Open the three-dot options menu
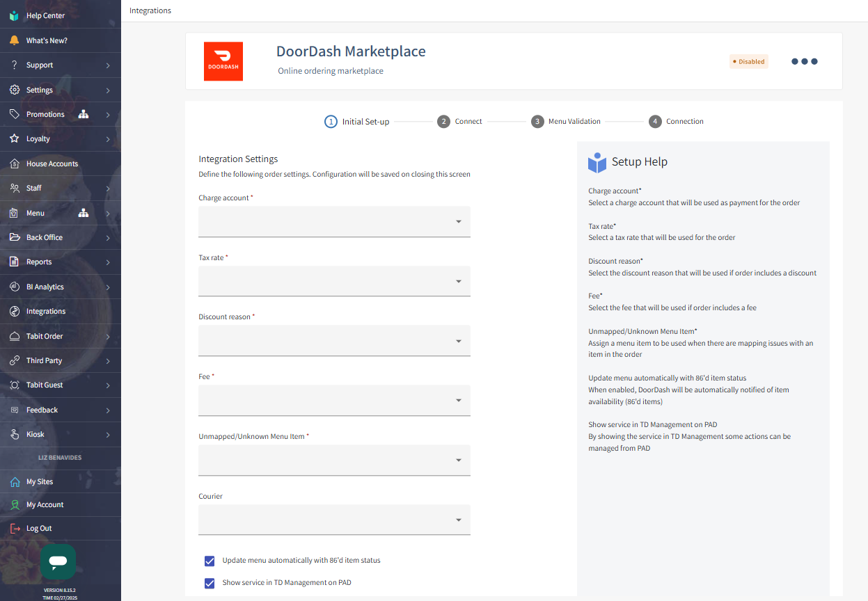Viewport: 868px width, 601px height. [x=804, y=61]
